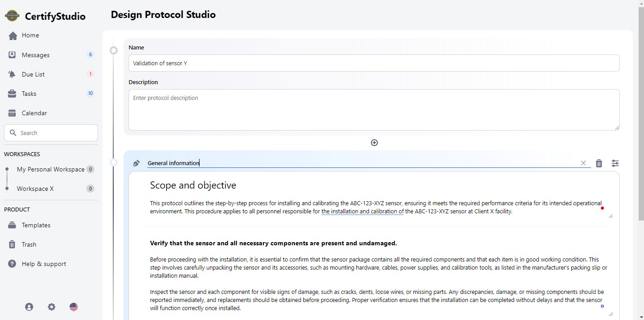Screen dimensions: 644x320
Task: Open Help & support
Action: coord(44,264)
